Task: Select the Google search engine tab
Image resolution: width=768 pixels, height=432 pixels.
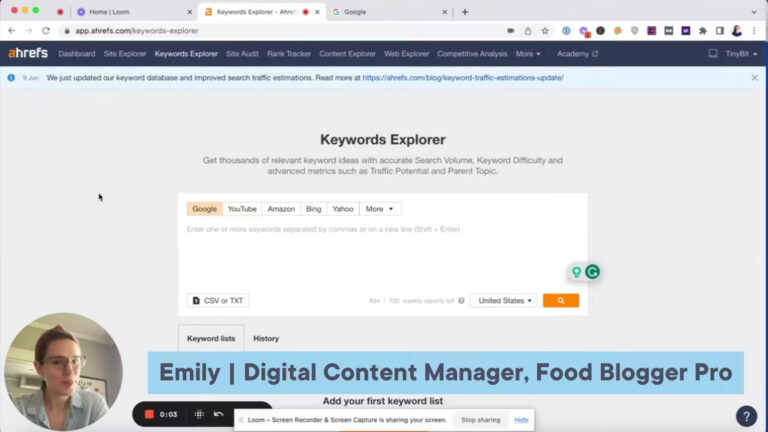Action: [x=204, y=209]
